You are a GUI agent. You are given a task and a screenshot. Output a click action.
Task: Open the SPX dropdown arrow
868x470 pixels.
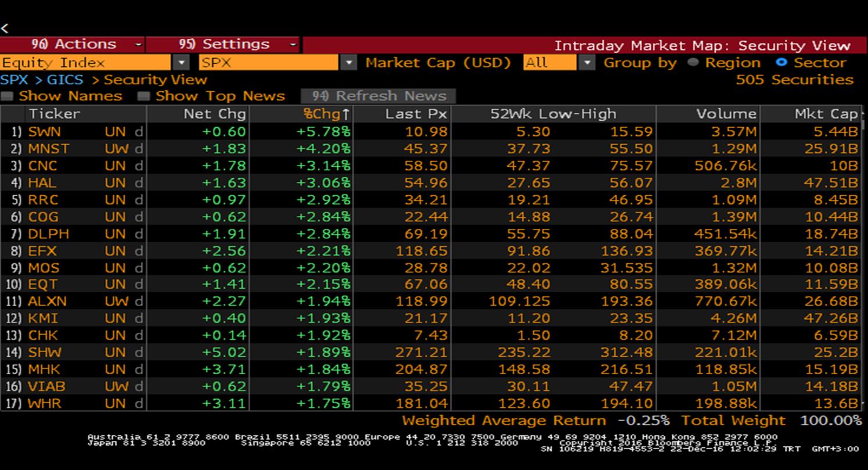(349, 63)
